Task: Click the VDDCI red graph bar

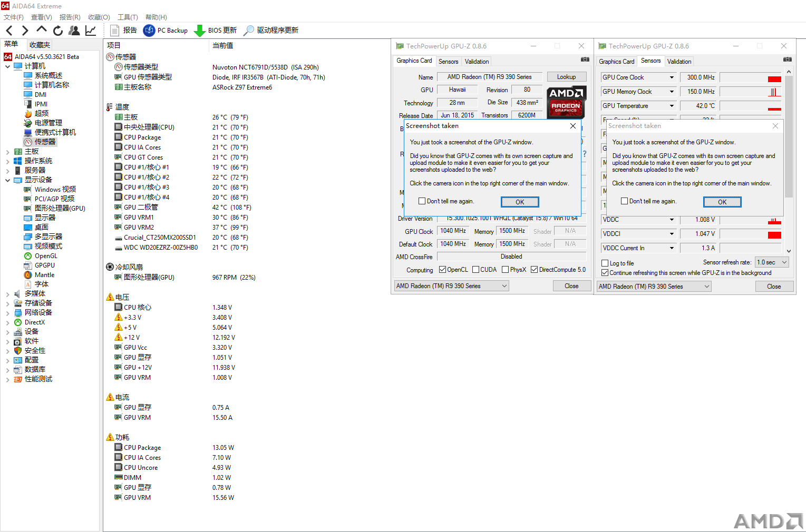Action: [774, 235]
